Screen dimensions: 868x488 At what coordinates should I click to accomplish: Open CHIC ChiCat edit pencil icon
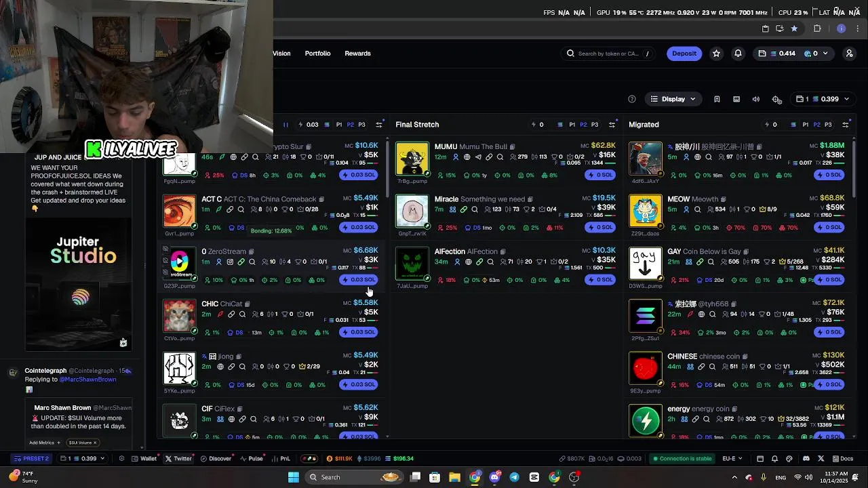(220, 314)
